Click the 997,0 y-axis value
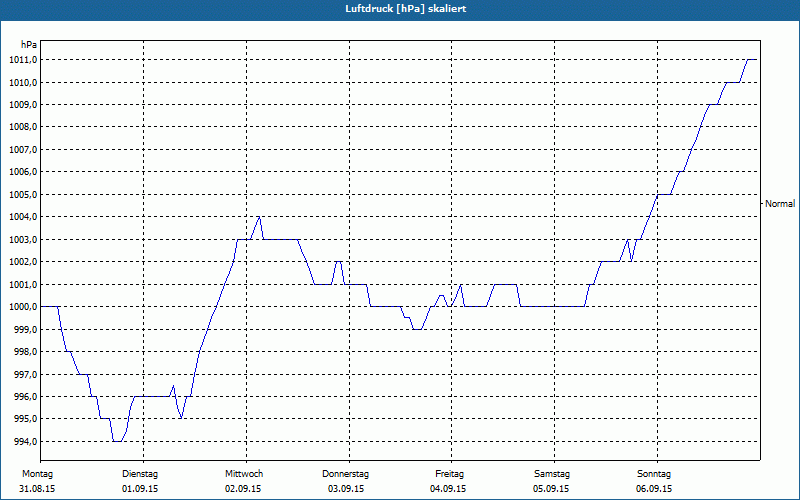Screen dimensions: 800x500 coord(24,374)
